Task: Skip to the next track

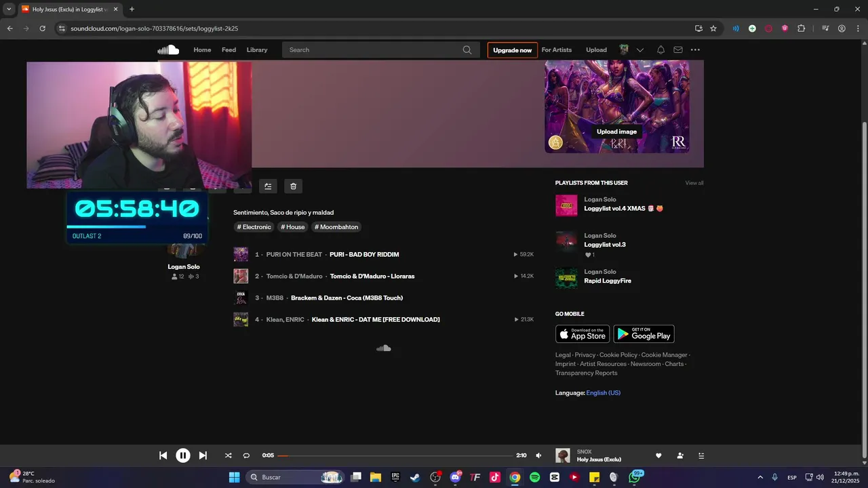Action: point(203,455)
